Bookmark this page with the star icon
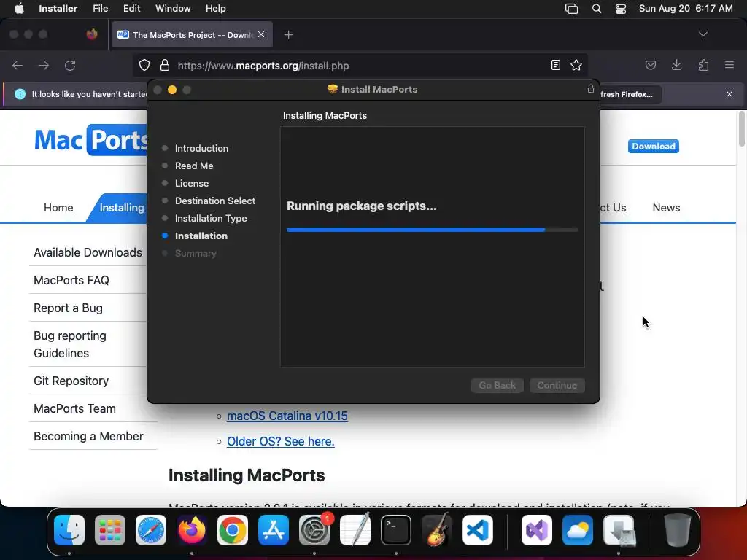 click(576, 65)
